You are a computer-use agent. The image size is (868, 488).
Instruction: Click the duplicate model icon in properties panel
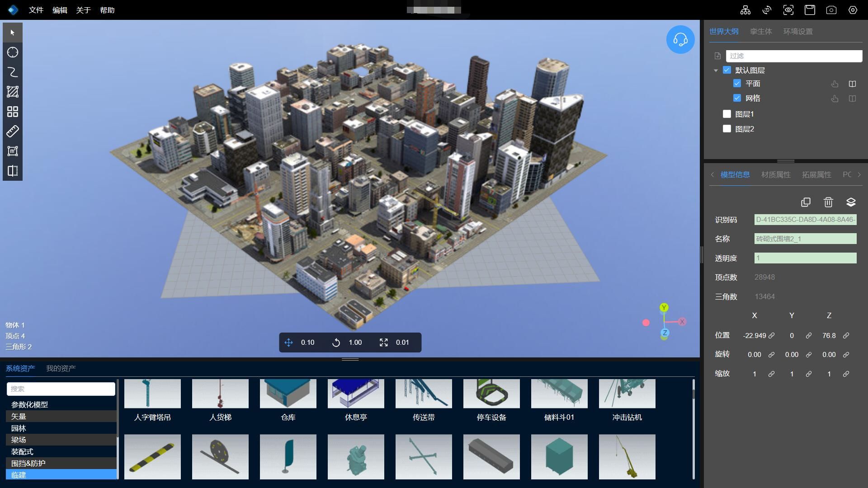click(x=806, y=202)
